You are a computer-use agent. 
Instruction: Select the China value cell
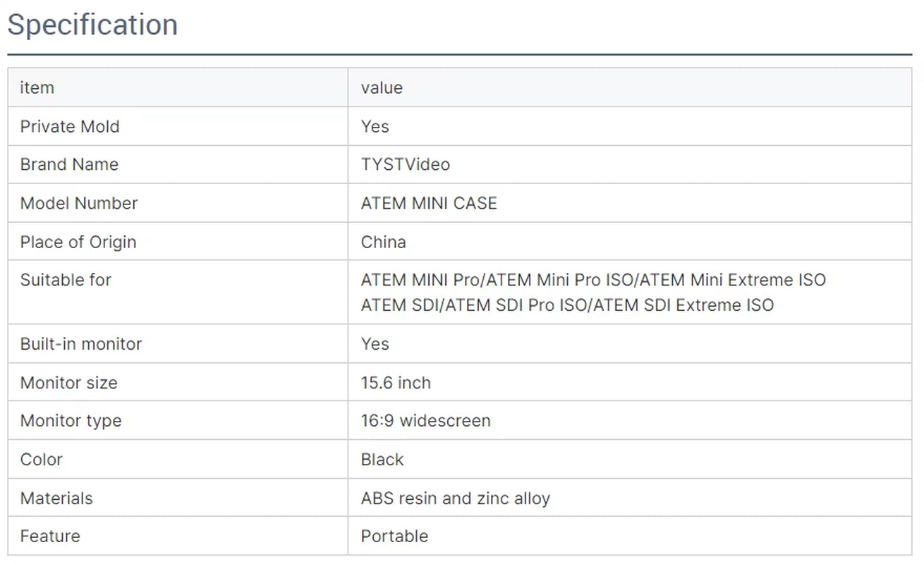(x=383, y=243)
